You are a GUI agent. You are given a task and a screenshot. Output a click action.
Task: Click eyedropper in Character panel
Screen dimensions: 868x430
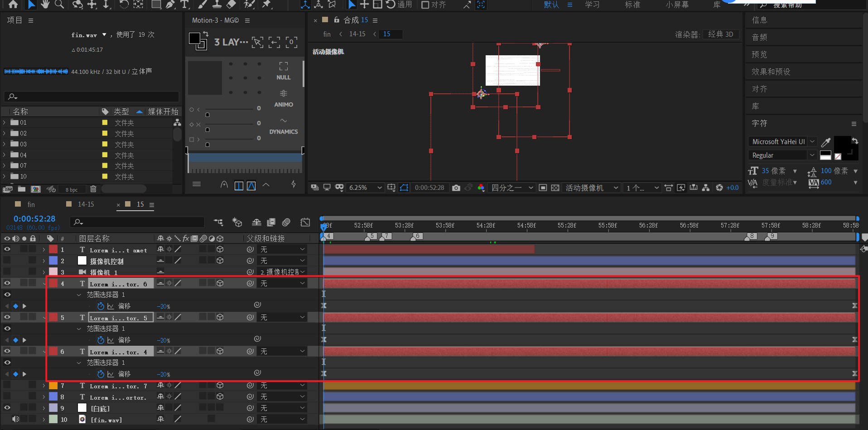(x=826, y=142)
